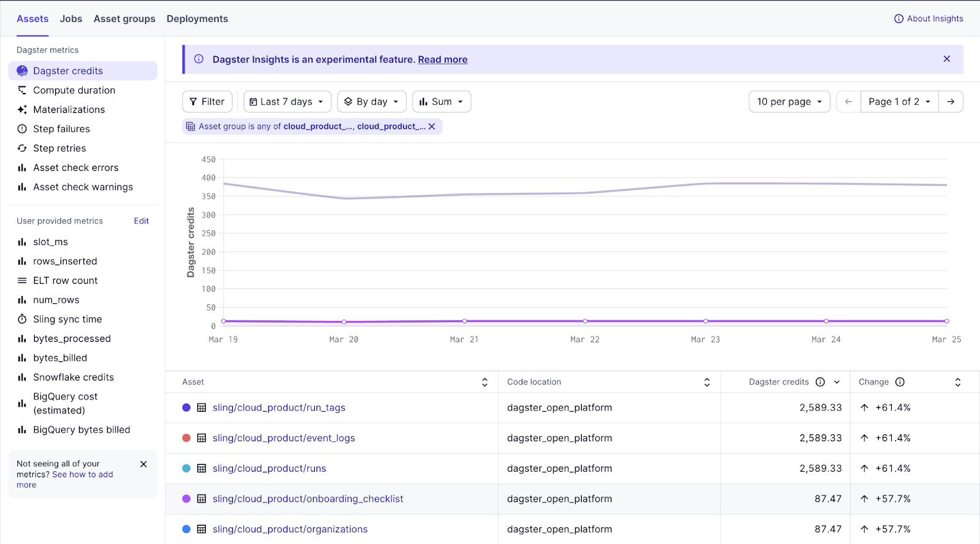Click the Materializations sparkle icon
This screenshot has width=980, height=544.
(x=22, y=110)
